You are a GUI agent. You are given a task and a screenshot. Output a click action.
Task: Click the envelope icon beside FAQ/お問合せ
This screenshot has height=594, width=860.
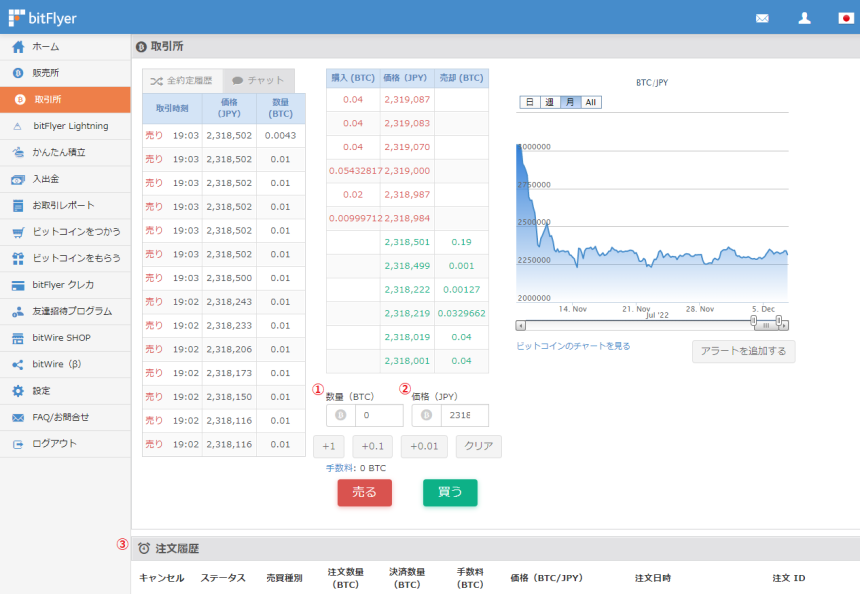(18, 418)
